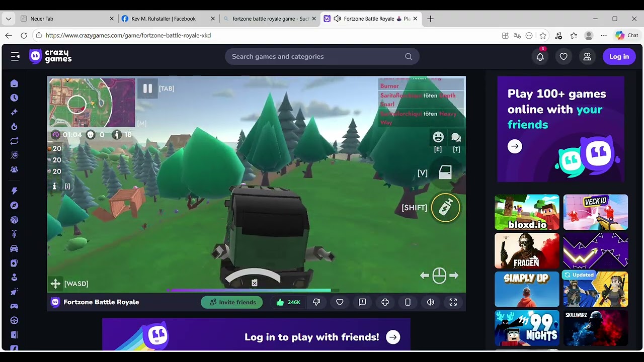Screen dimensions: 644x362
Task: Open Car games icon in sidebar
Action: (x=14, y=248)
